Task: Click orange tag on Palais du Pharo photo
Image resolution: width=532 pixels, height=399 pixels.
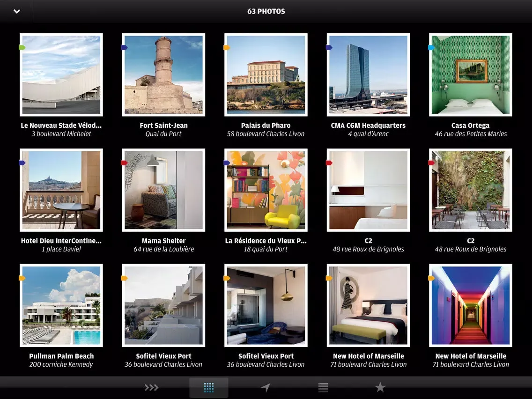Action: click(227, 47)
